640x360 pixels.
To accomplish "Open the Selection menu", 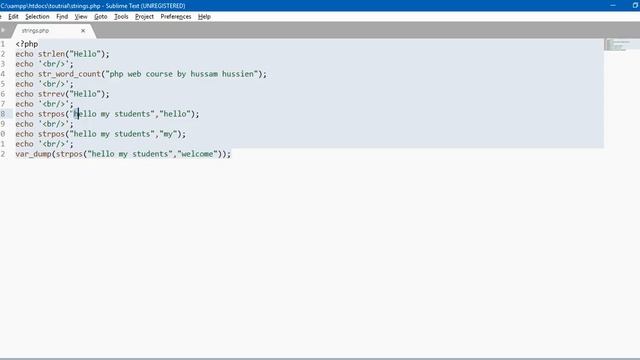I will [x=37, y=17].
